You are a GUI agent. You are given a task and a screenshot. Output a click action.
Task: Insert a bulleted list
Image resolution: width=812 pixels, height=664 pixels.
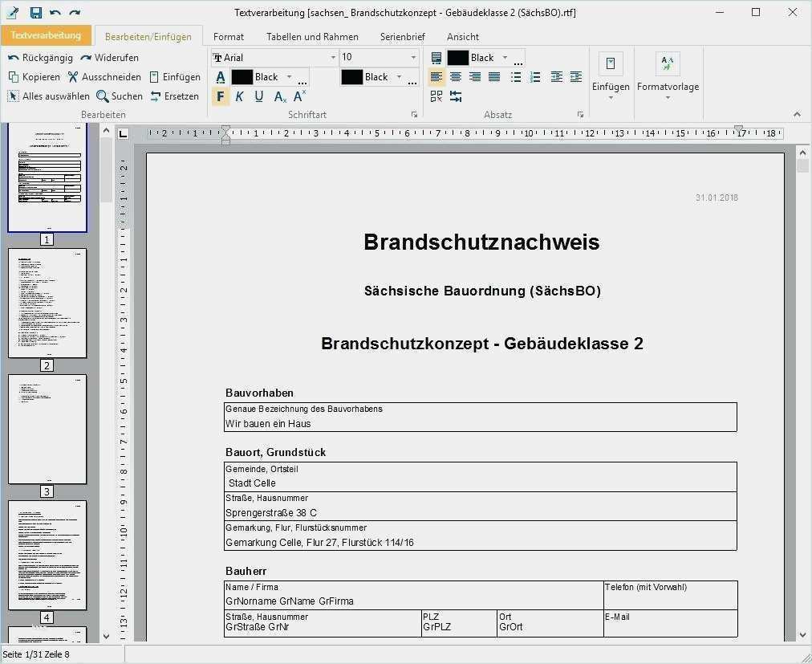pyautogui.click(x=516, y=77)
